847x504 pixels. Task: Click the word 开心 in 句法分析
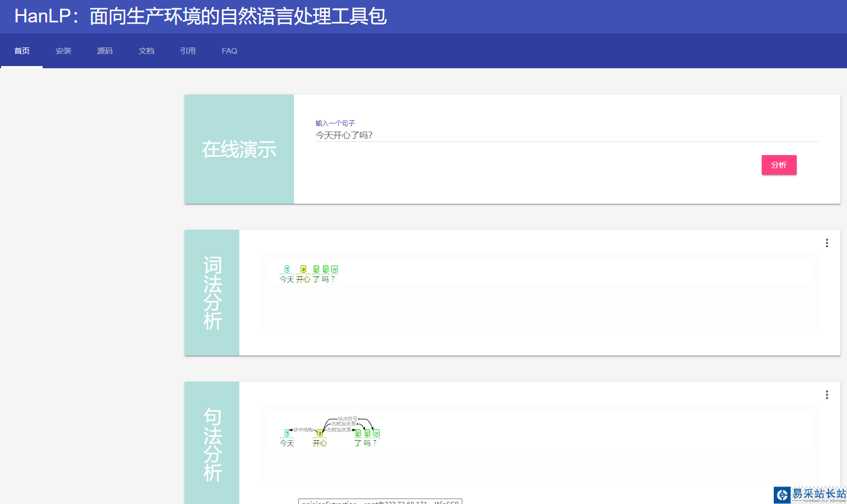coord(320,443)
